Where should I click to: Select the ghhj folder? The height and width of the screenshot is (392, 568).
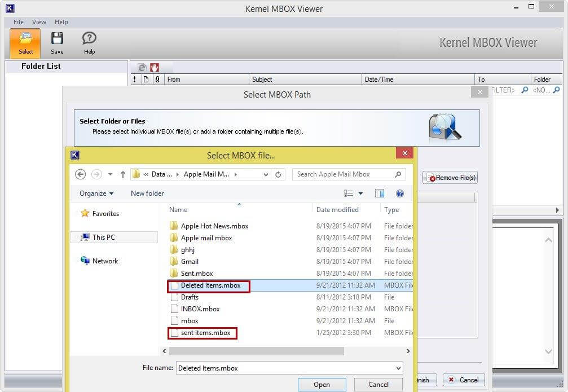click(x=182, y=250)
